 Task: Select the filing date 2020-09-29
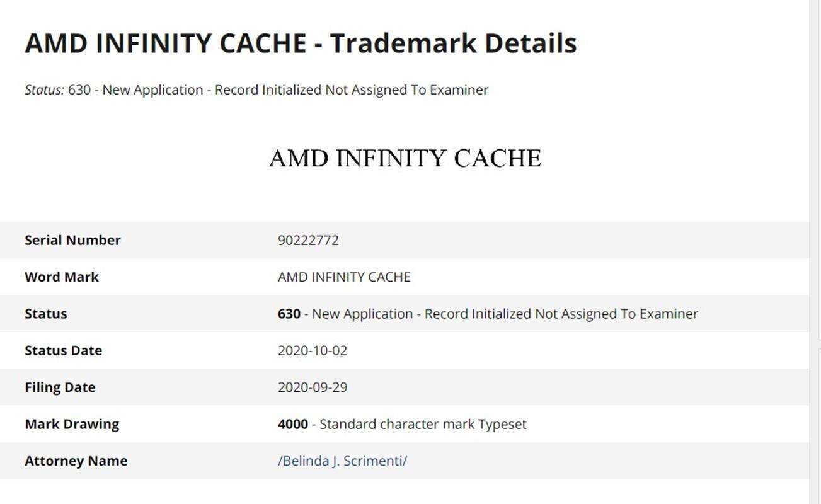point(313,387)
